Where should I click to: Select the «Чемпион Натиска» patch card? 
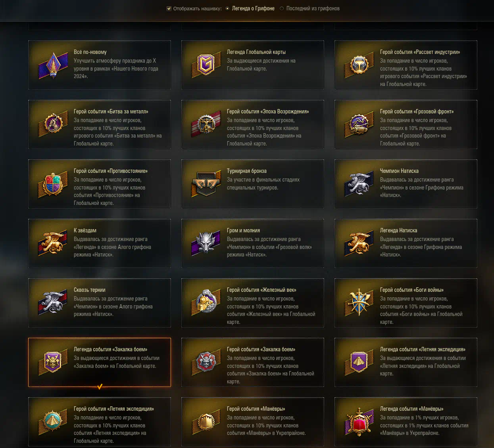click(x=406, y=184)
